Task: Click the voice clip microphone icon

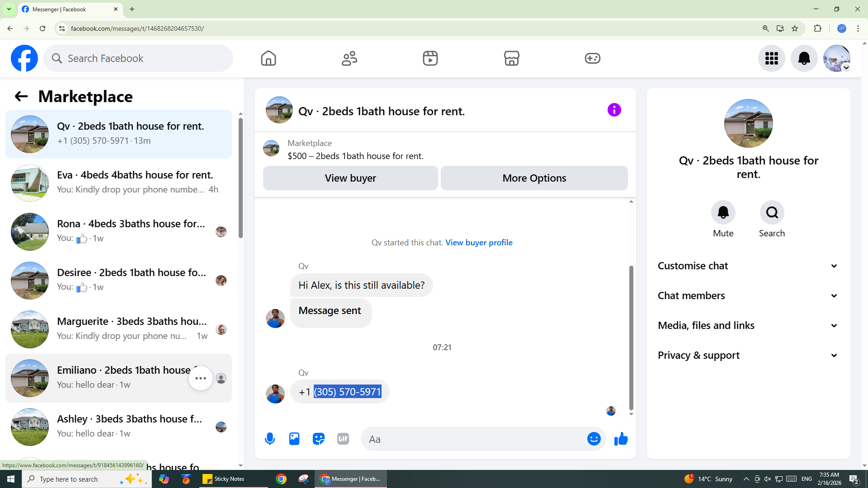Action: (x=270, y=439)
